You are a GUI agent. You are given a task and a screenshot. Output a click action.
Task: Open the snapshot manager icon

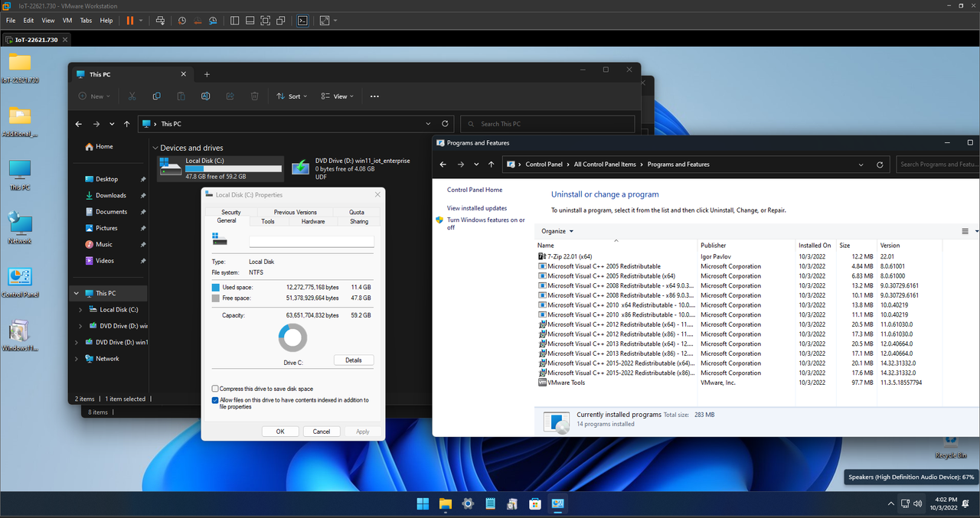click(x=213, y=20)
